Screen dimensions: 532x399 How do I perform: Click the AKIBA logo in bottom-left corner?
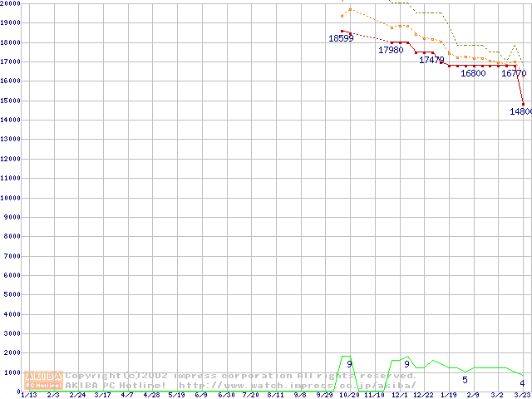point(44,380)
